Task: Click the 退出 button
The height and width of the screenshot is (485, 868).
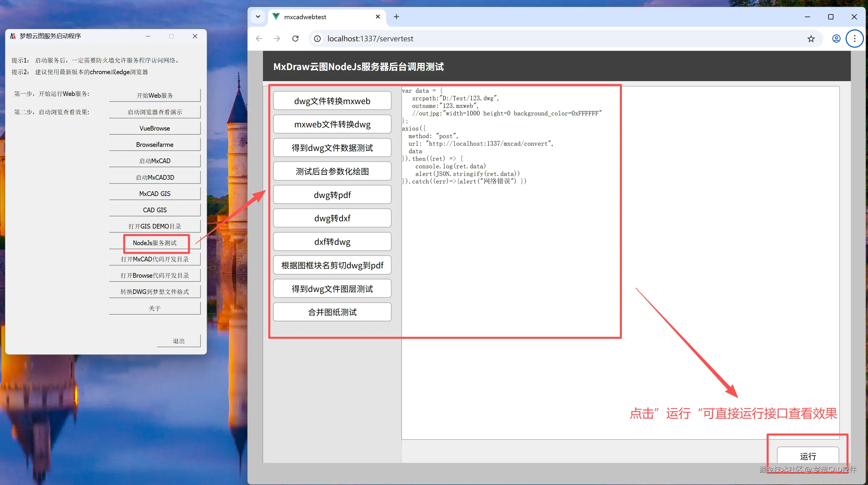Action: (179, 341)
